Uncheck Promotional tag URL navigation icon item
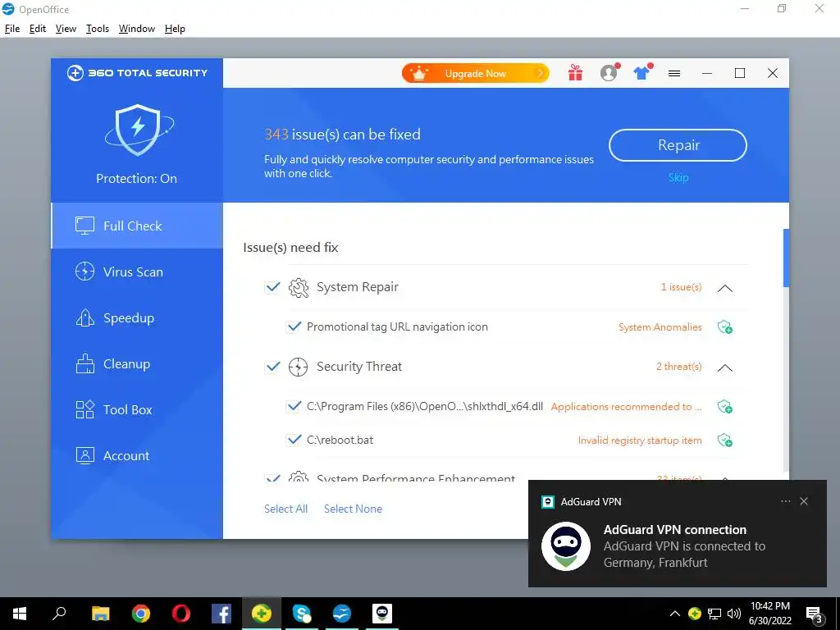The width and height of the screenshot is (840, 630). (x=294, y=326)
